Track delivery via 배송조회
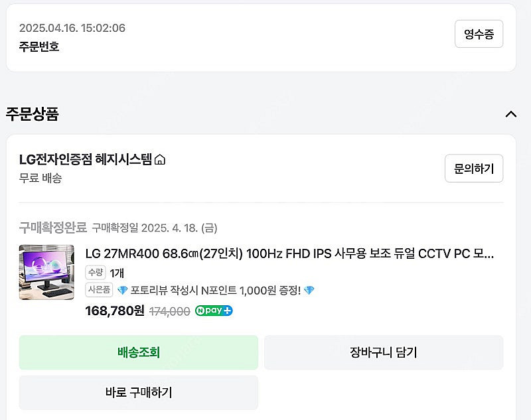The height and width of the screenshot is (420, 531). click(x=138, y=352)
